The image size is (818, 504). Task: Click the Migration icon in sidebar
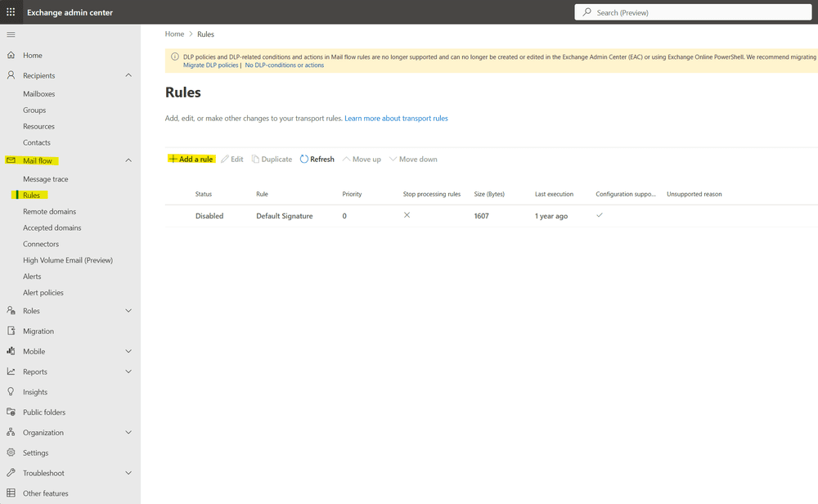point(11,331)
